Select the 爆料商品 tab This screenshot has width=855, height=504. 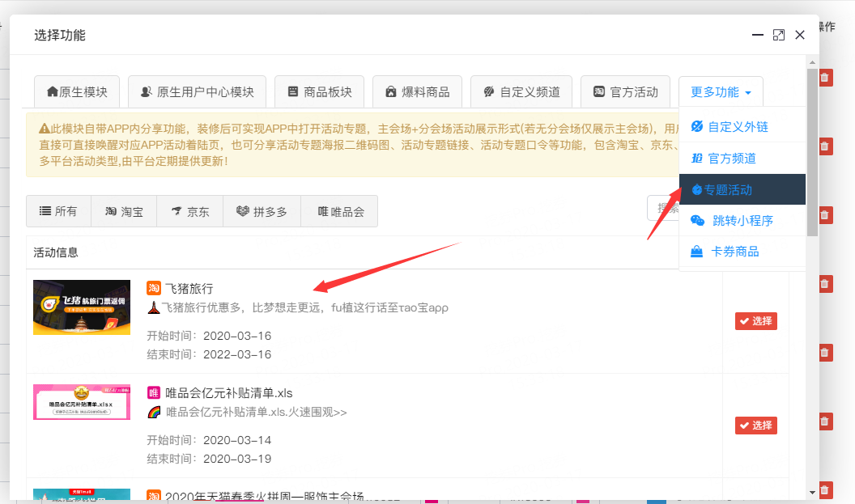point(417,91)
